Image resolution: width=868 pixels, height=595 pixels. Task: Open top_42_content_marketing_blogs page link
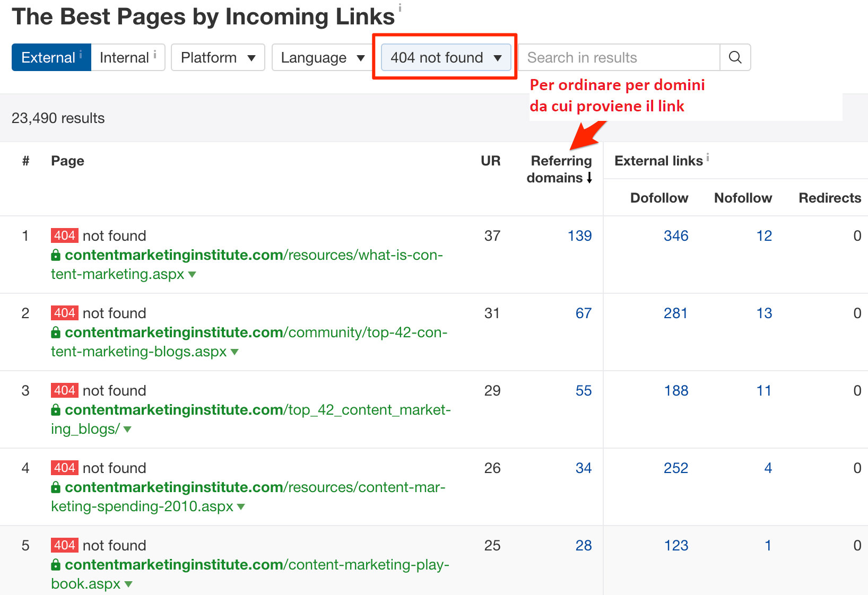click(x=251, y=419)
